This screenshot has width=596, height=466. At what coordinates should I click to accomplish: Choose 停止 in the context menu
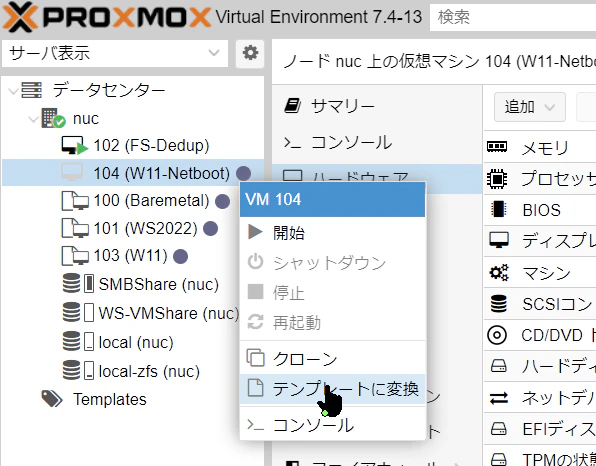tap(333, 293)
